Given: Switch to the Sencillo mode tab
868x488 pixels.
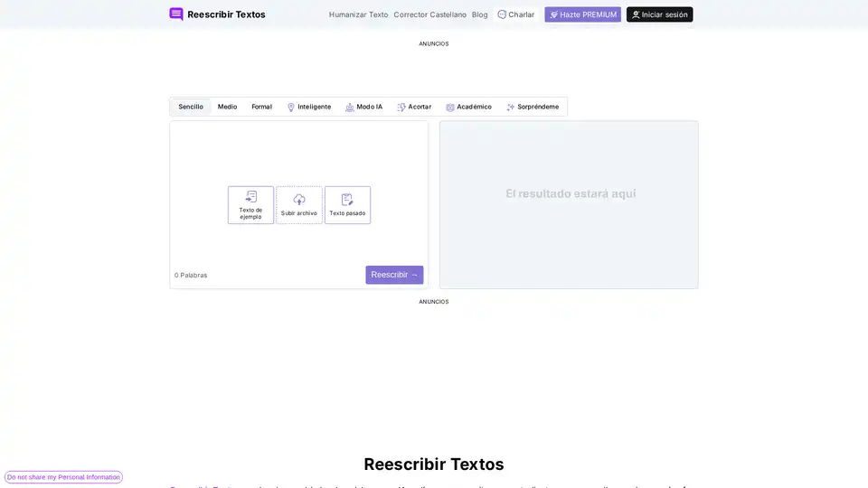Looking at the screenshot, I should (x=191, y=107).
